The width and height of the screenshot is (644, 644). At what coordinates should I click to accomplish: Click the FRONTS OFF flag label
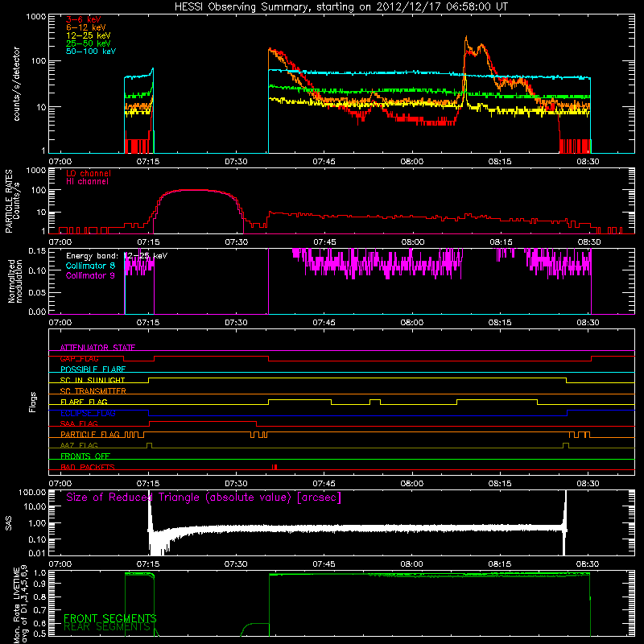pyautogui.click(x=85, y=456)
